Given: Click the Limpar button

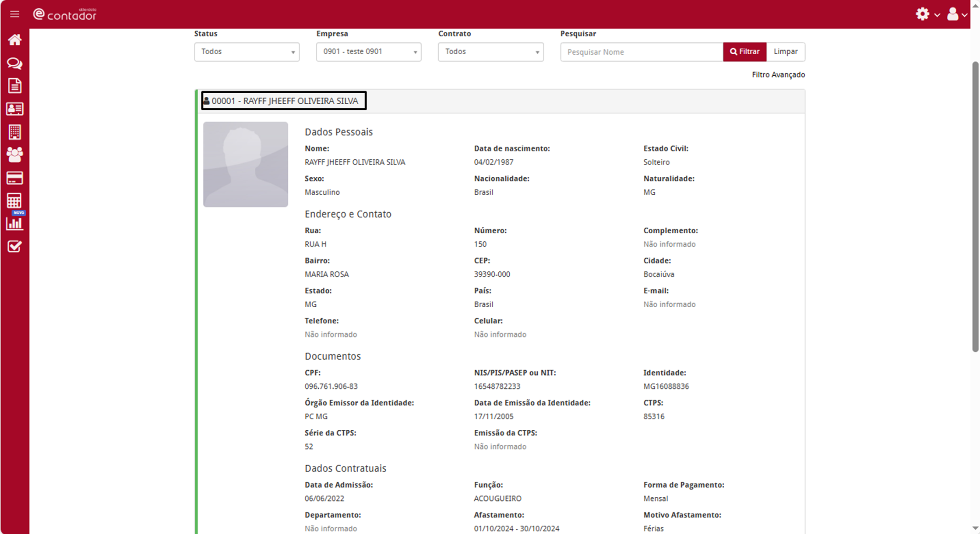Looking at the screenshot, I should point(785,52).
